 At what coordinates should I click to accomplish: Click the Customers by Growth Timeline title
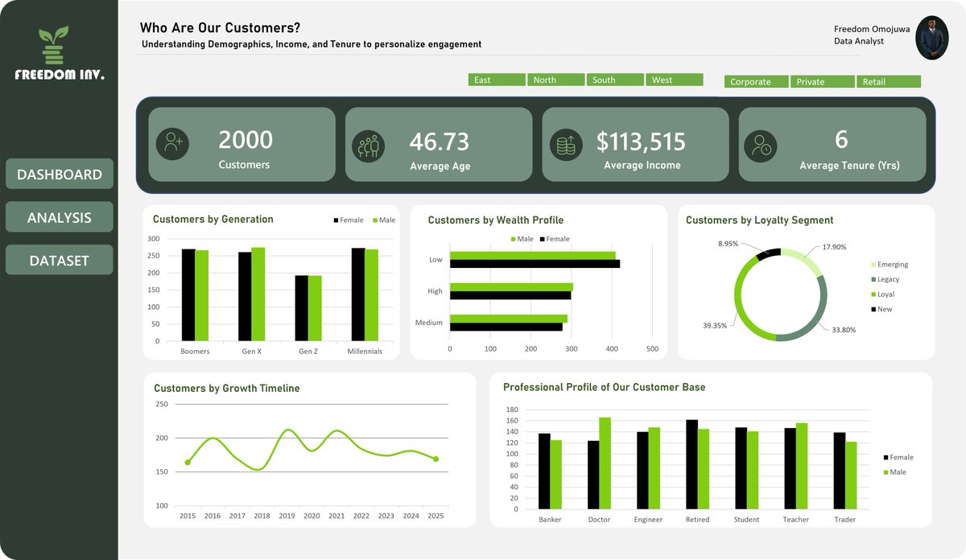click(227, 388)
